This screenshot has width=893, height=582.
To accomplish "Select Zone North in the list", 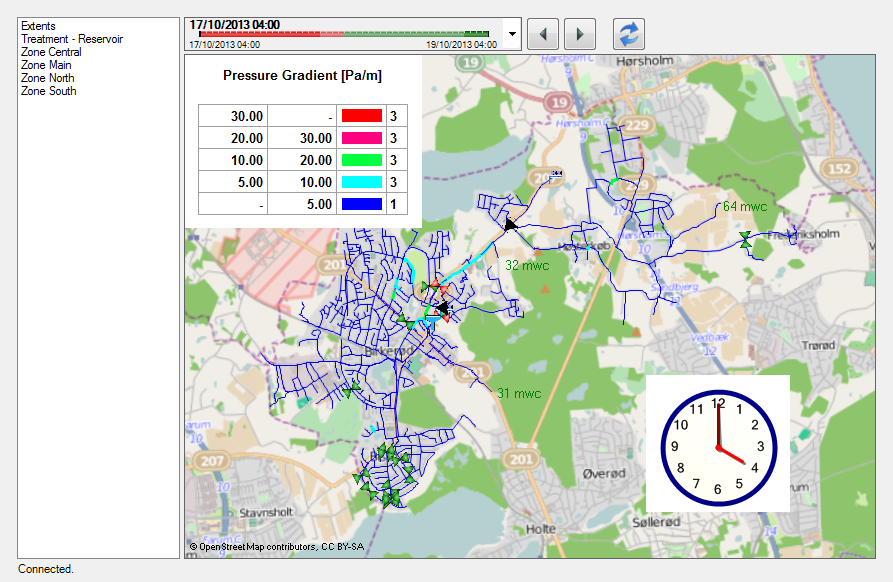I will point(47,78).
